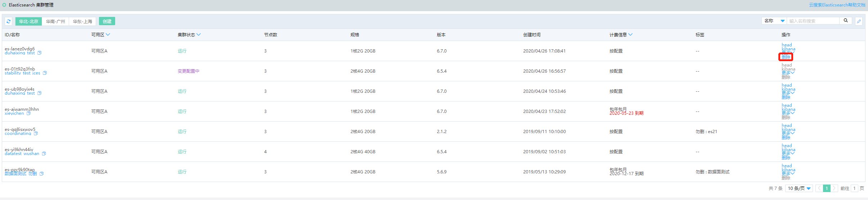Switch to 华东-上海 region tab
Viewport: 868px width, 200px height.
click(x=82, y=21)
